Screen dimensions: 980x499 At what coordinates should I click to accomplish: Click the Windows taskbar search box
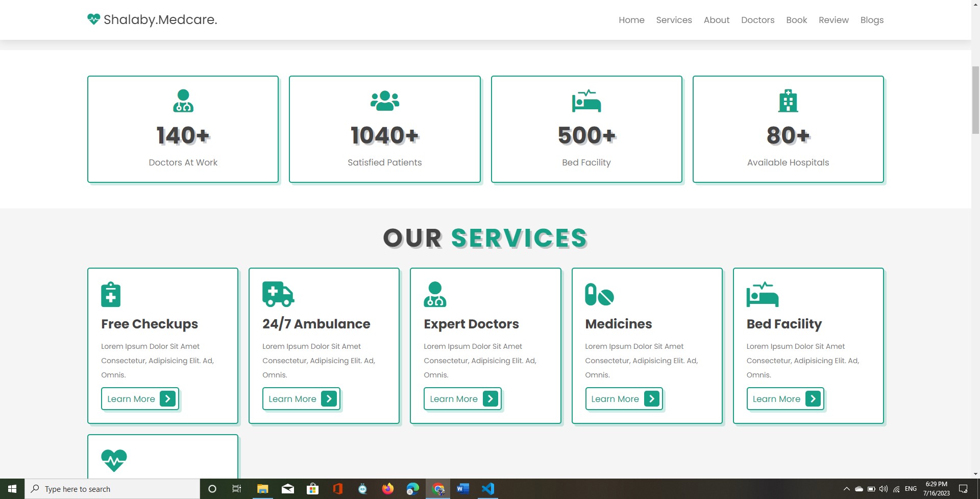[112, 489]
